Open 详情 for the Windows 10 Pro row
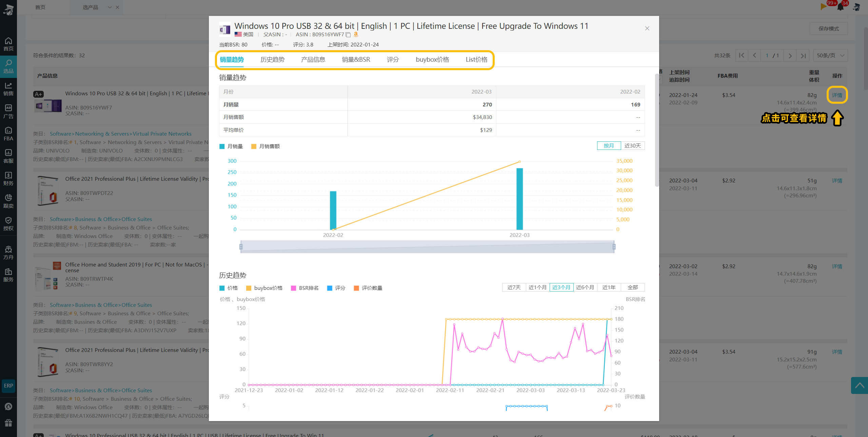Image resolution: width=868 pixels, height=437 pixels. click(837, 95)
